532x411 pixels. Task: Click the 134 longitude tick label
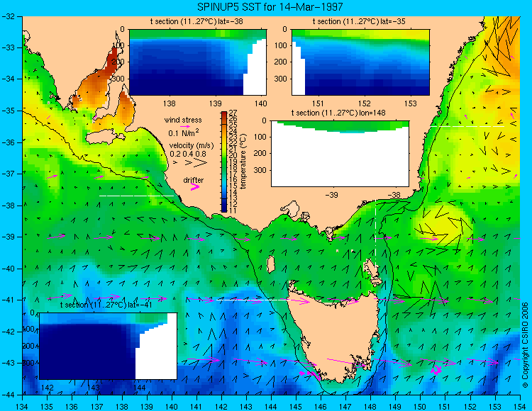[23, 407]
